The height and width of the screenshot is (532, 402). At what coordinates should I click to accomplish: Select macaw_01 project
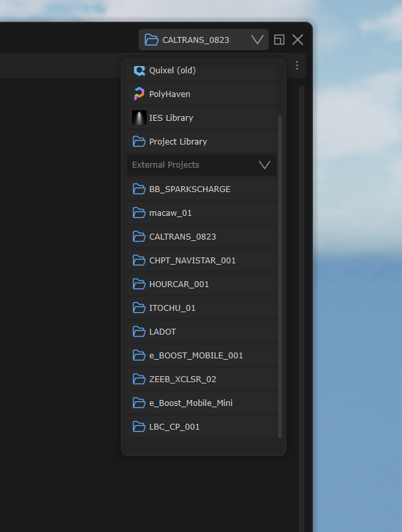pyautogui.click(x=201, y=213)
